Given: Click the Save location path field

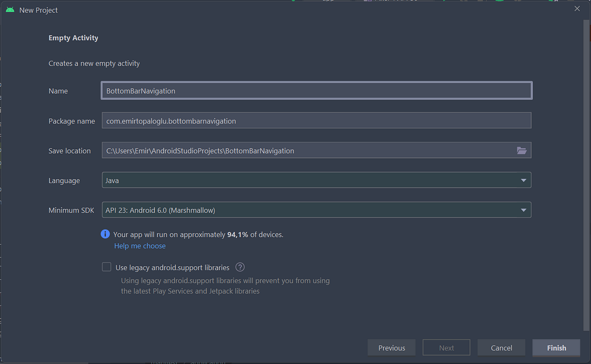Looking at the screenshot, I should (x=308, y=151).
